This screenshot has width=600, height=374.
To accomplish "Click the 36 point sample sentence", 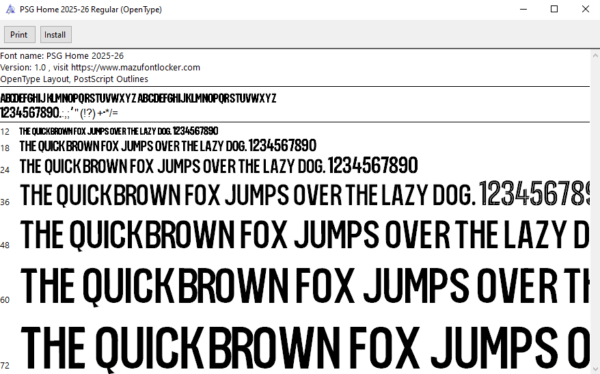I will (304, 194).
